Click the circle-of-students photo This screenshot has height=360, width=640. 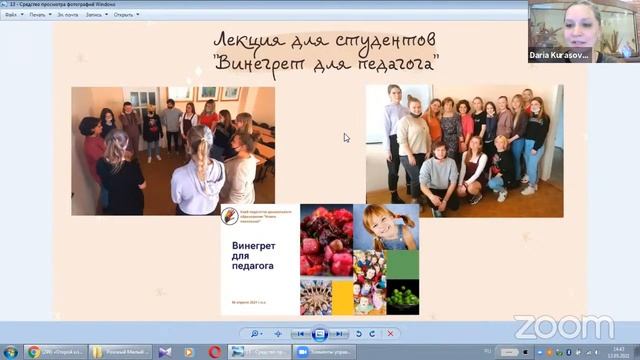(173, 151)
